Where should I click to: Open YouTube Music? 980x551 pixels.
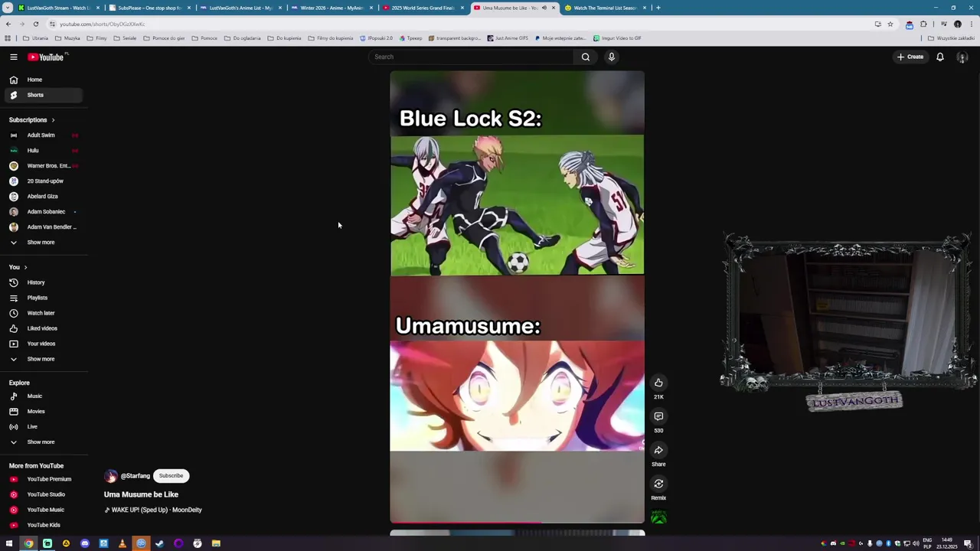(42, 510)
